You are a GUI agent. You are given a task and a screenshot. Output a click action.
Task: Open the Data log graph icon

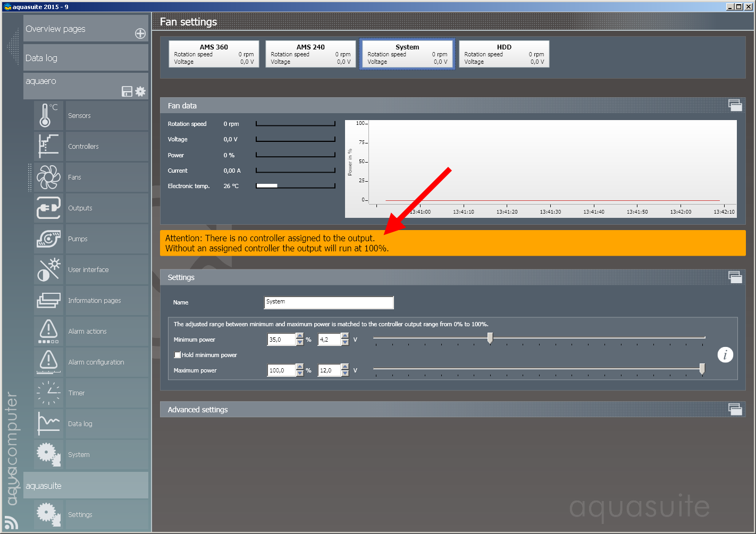tap(48, 423)
